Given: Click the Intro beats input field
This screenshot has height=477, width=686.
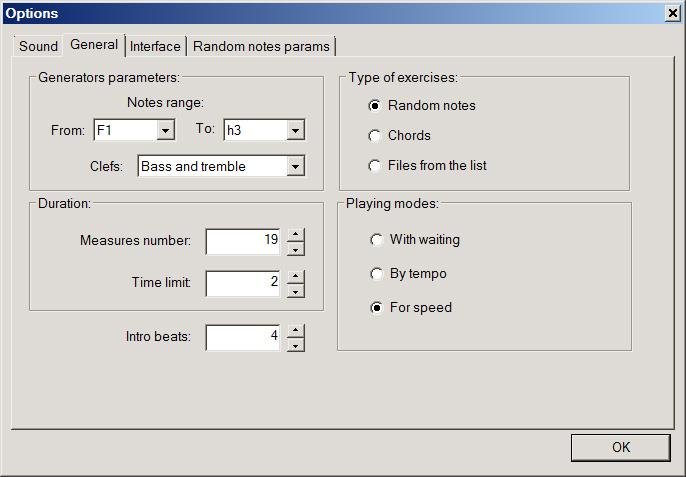Looking at the screenshot, I should [x=243, y=337].
